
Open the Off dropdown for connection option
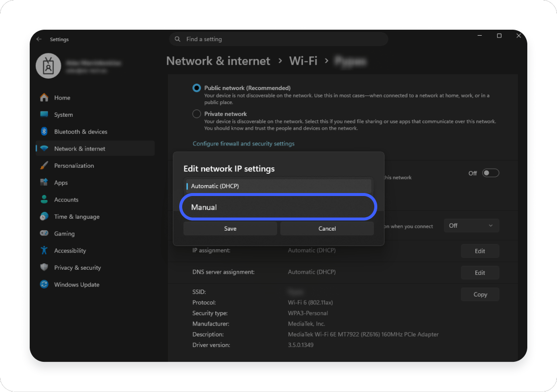tap(471, 226)
